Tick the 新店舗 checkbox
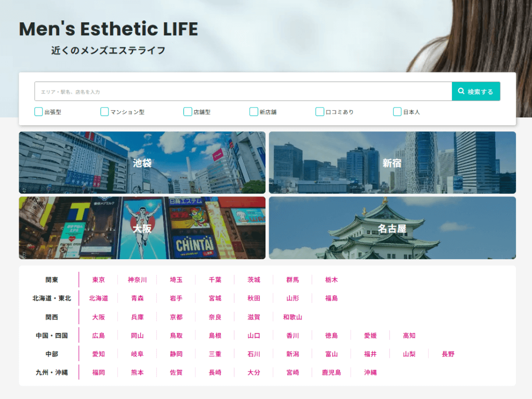This screenshot has height=399, width=532. pos(254,112)
